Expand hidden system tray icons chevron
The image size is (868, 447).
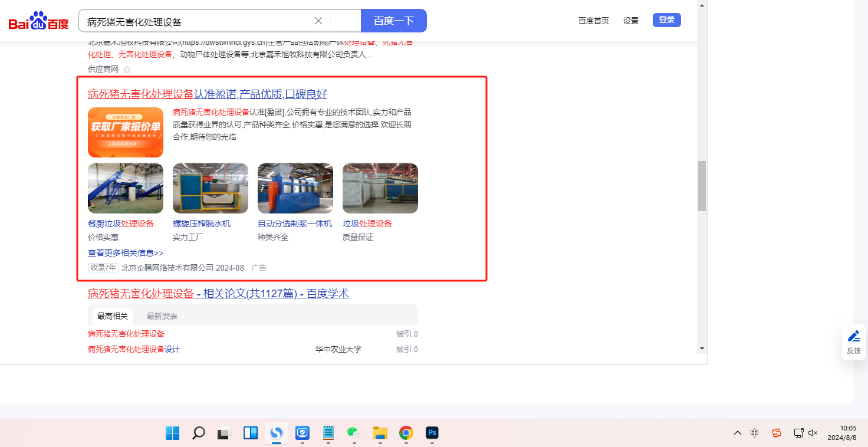(x=738, y=433)
